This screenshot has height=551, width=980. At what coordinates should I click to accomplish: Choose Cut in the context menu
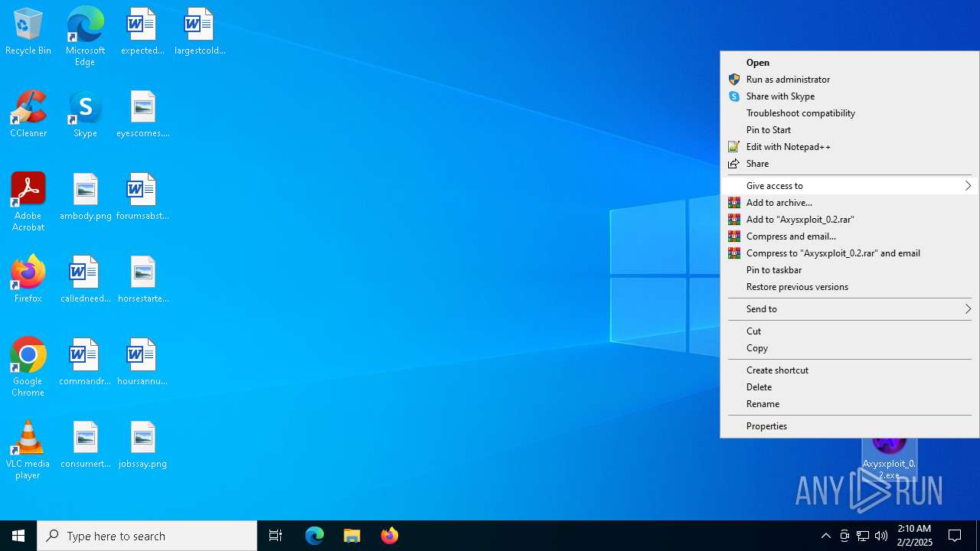850,331
